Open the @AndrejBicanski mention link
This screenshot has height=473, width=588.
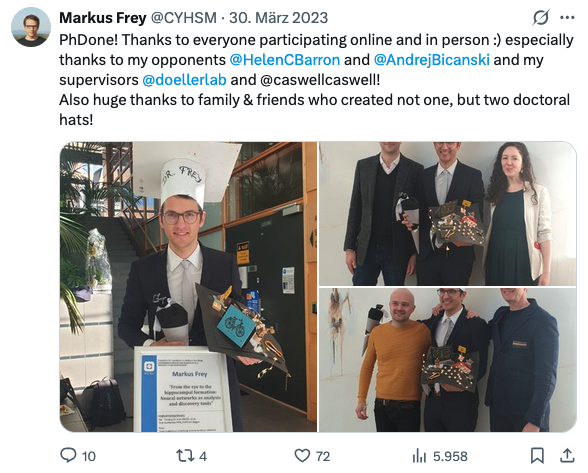[432, 60]
